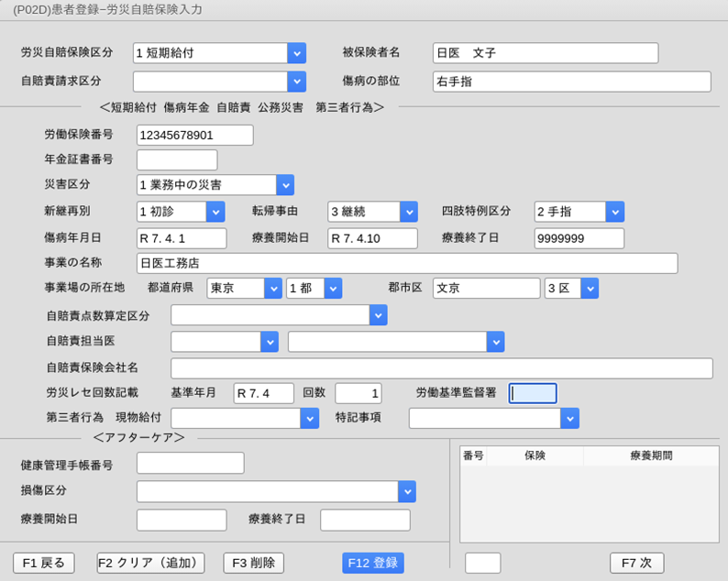Open the 都道府県 type dropdown showing 1 都
Screen dimensions: 728x581
click(x=333, y=288)
